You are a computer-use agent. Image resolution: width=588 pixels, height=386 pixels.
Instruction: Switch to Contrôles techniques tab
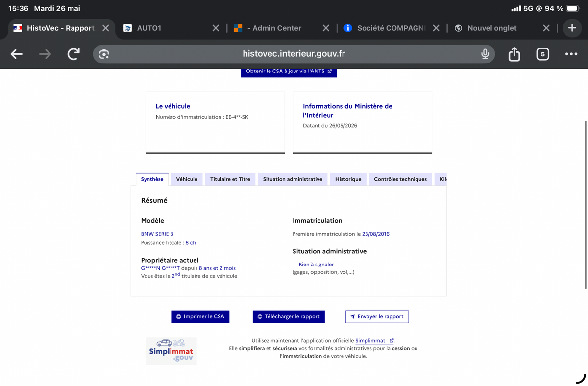[400, 179]
